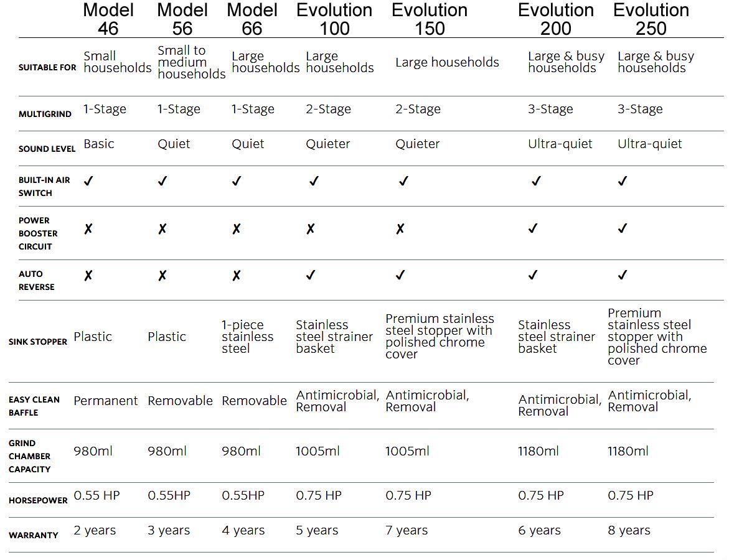Viewport: 729px width, 560px height.
Task: Click the Power Booster Circuit X for Model 56
Action: coord(162,229)
